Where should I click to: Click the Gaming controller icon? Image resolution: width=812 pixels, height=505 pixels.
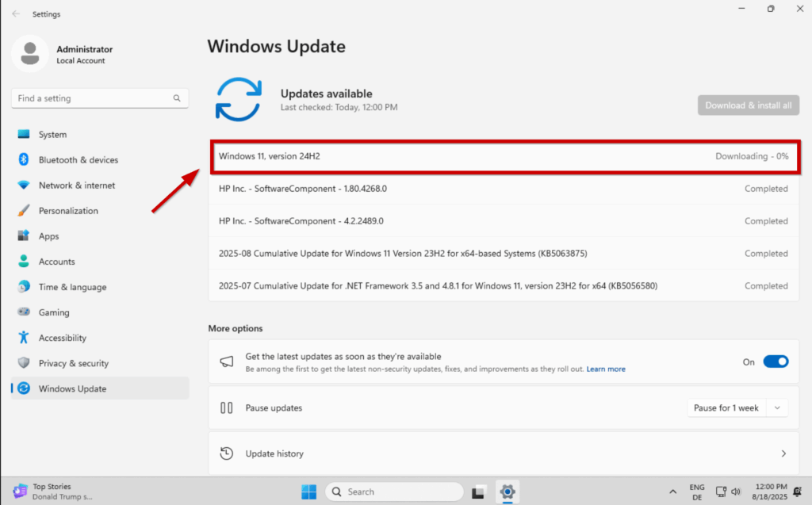pyautogui.click(x=24, y=312)
